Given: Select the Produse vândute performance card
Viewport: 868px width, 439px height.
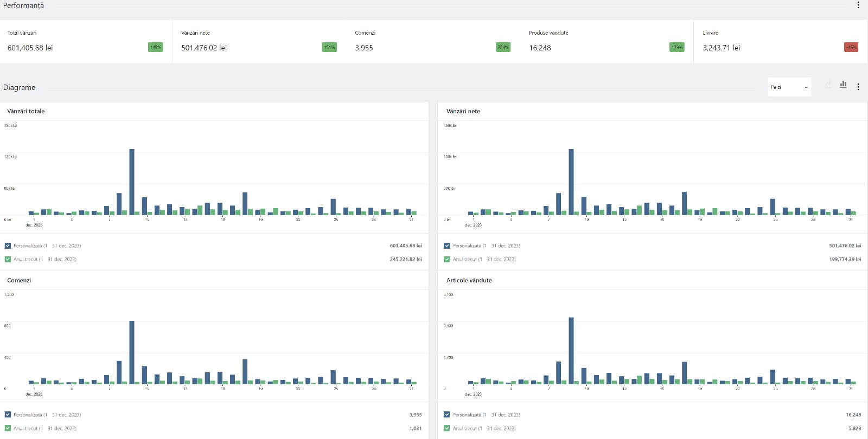Looking at the screenshot, I should coord(606,42).
